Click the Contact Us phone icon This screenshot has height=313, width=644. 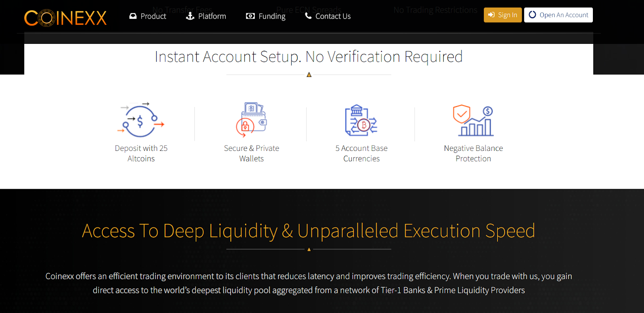coord(308,16)
